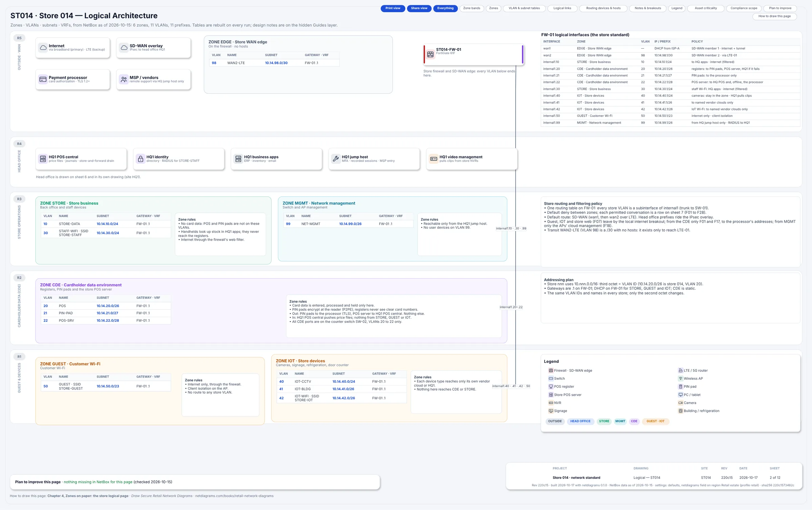Click the CDE legend color chip
The width and height of the screenshot is (812, 510).
coord(634,422)
